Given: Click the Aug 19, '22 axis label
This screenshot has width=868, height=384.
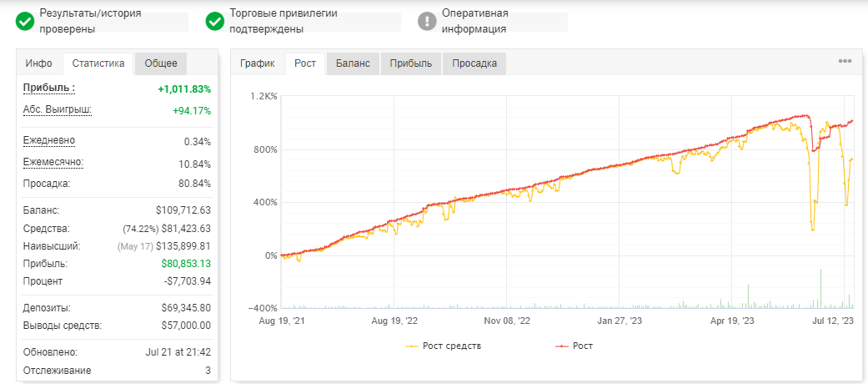Looking at the screenshot, I should tap(393, 321).
